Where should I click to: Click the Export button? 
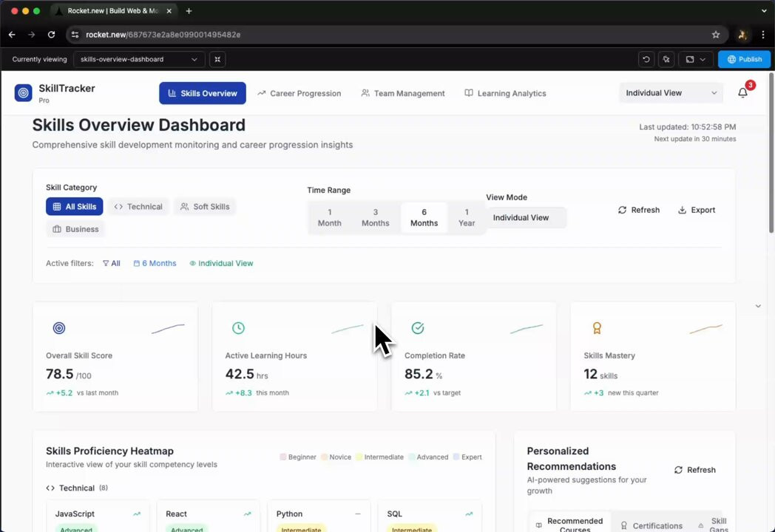coord(697,210)
